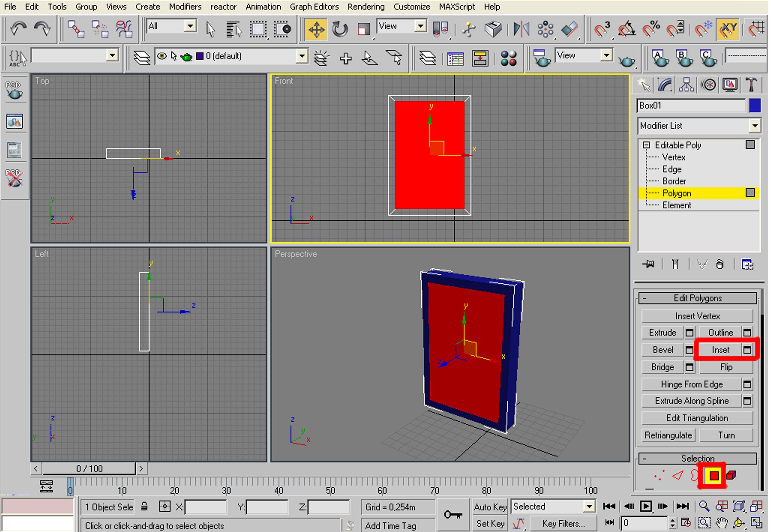The height and width of the screenshot is (532, 771).
Task: Open the Modifier List dropdown
Action: (754, 126)
